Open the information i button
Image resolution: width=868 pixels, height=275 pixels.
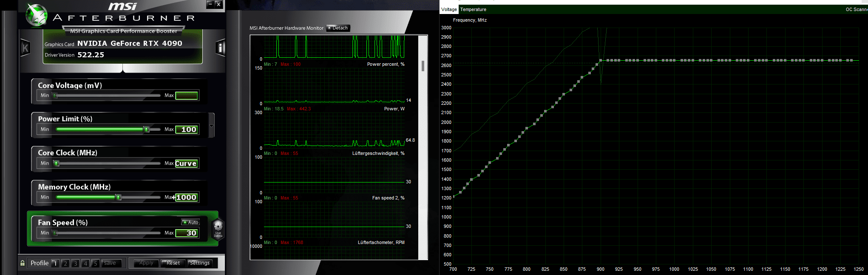[220, 48]
